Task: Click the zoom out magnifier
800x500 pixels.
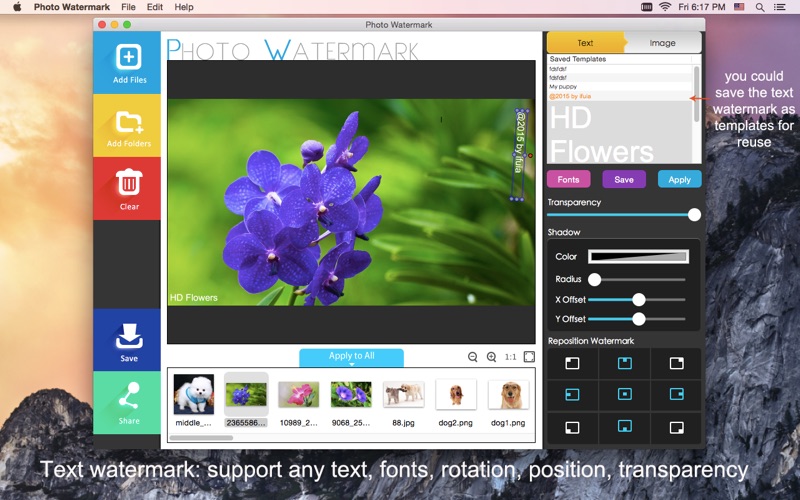Action: pyautogui.click(x=472, y=357)
